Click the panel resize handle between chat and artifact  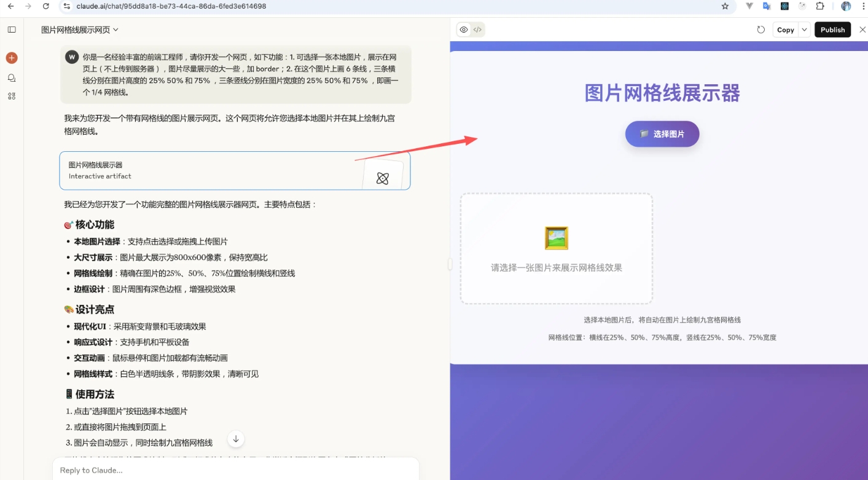click(x=450, y=264)
